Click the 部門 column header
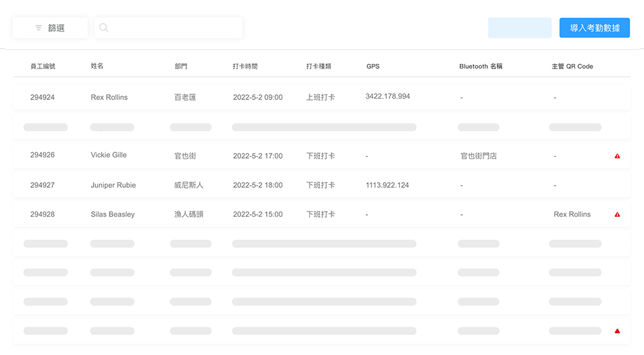The width and height of the screenshot is (644, 355). point(181,66)
